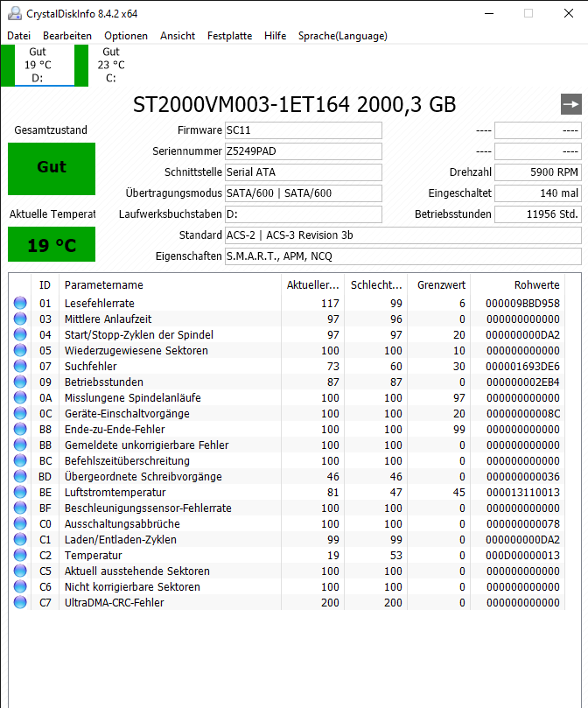Click the Übertragungsmodus field SATA/600
Viewport: 588px width, 708px height.
(304, 193)
